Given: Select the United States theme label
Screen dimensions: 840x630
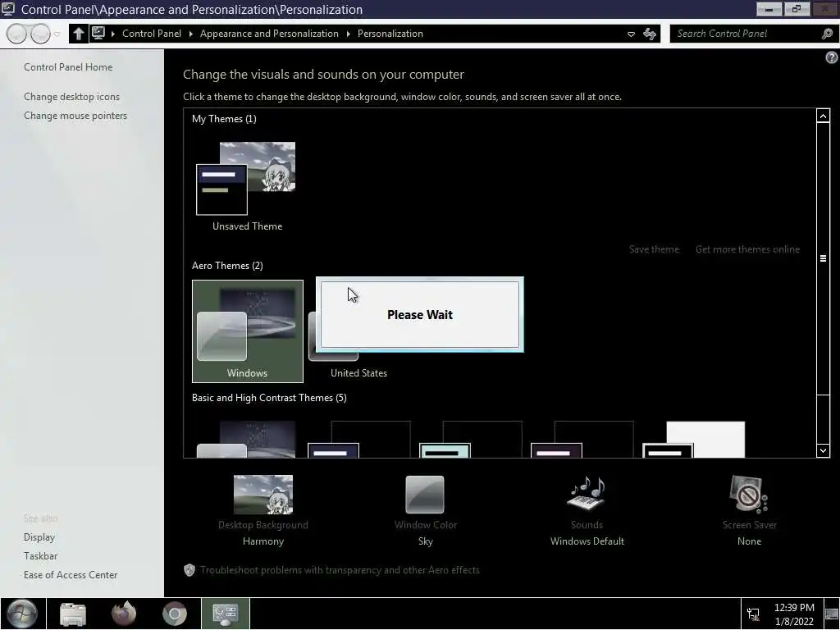Looking at the screenshot, I should pyautogui.click(x=358, y=373).
